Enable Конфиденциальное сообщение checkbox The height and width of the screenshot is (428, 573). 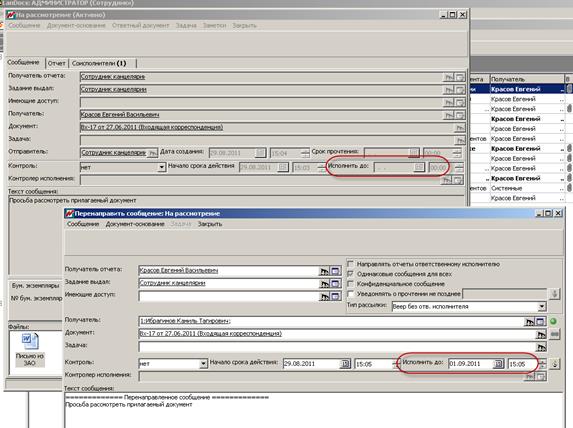point(350,284)
